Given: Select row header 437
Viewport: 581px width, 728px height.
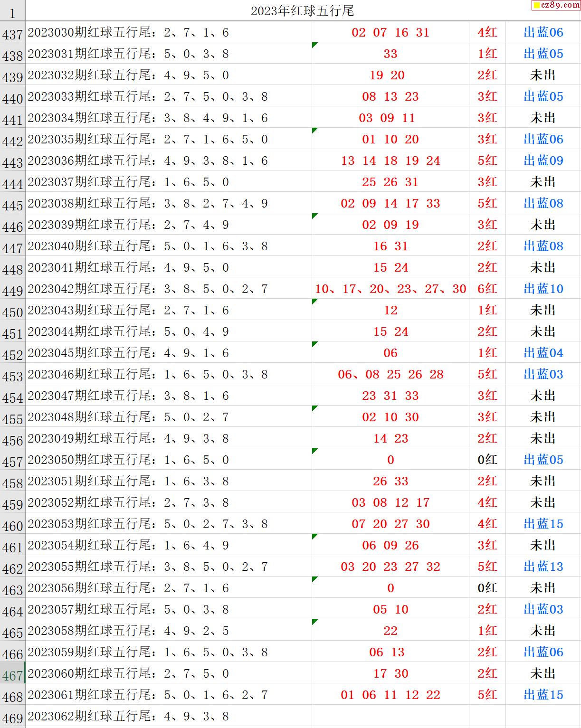Looking at the screenshot, I should 12,32.
